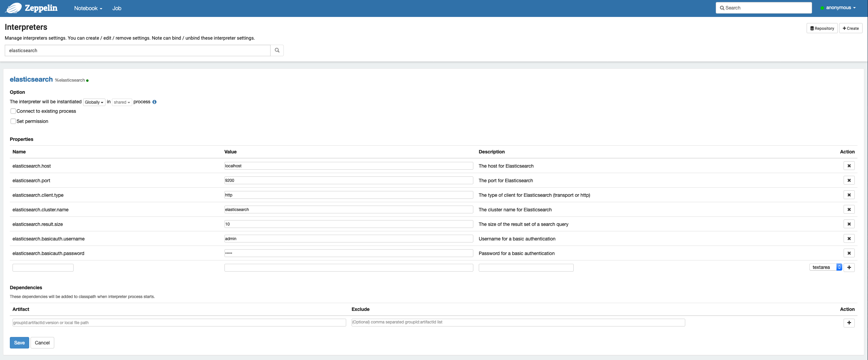This screenshot has height=360, width=868.
Task: Edit the result.size value field
Action: coord(349,224)
